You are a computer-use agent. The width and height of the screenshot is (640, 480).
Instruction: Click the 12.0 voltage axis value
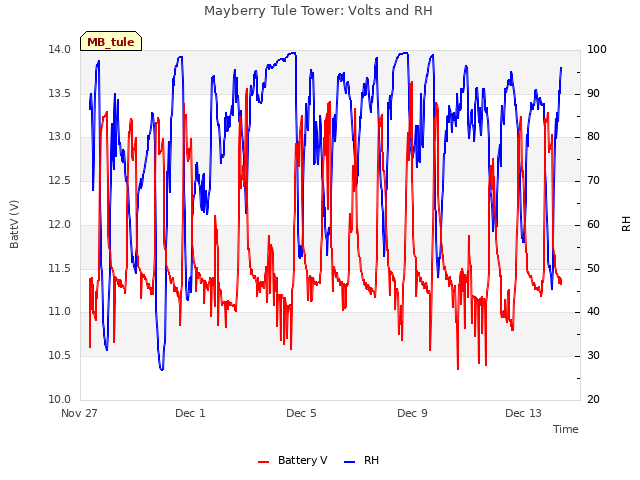pos(60,224)
